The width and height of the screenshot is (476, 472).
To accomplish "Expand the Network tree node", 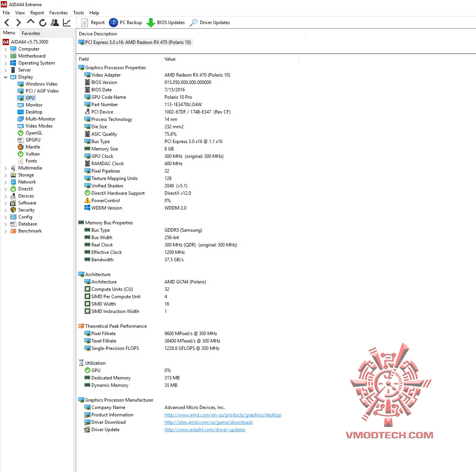I will point(5,182).
